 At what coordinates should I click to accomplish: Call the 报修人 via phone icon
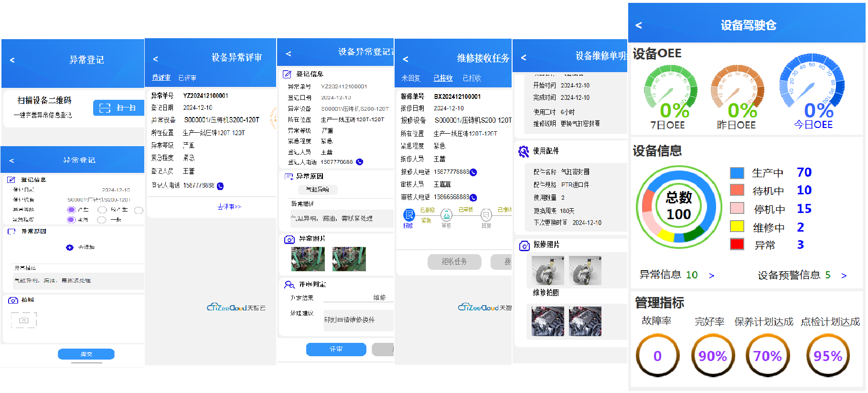pyautogui.click(x=473, y=172)
